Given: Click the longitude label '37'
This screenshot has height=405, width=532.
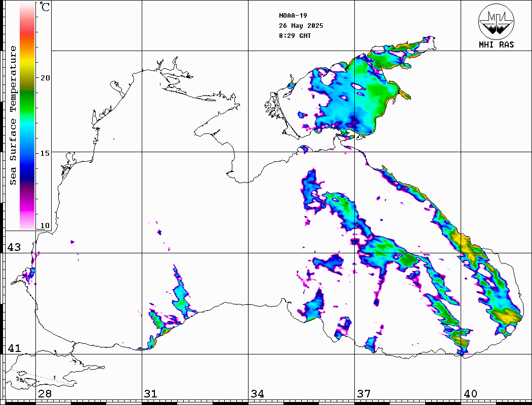Looking at the screenshot, I should (364, 394).
